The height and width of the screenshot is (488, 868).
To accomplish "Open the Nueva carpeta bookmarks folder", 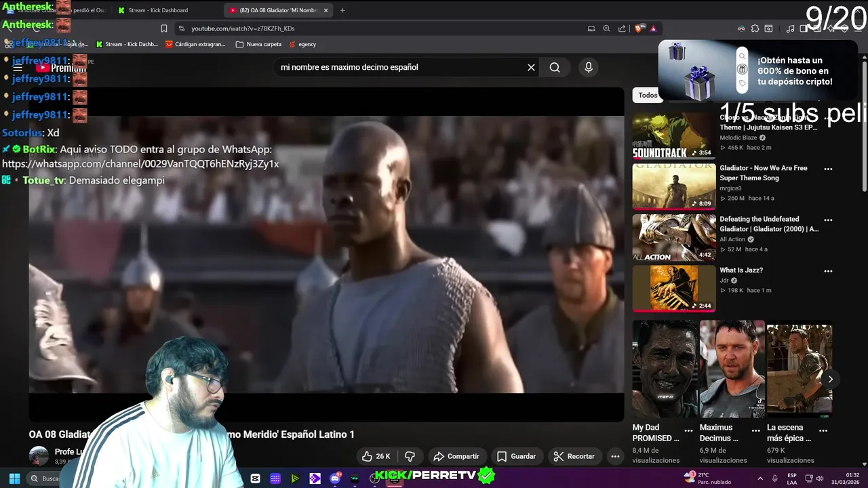I will pos(258,44).
